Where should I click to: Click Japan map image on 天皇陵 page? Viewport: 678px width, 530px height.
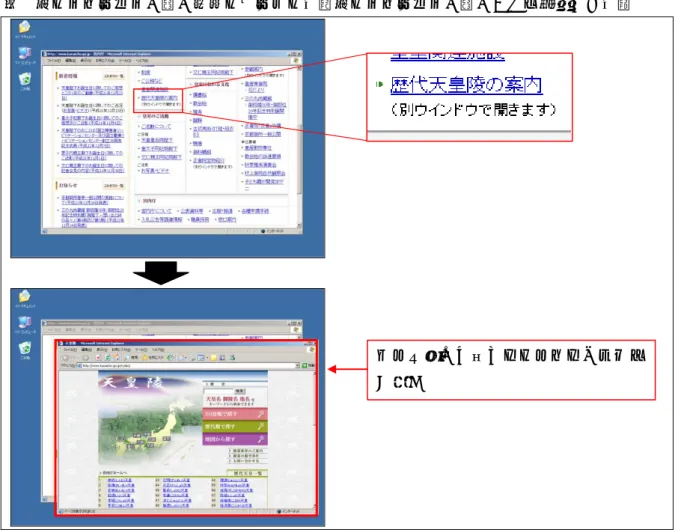[149, 430]
